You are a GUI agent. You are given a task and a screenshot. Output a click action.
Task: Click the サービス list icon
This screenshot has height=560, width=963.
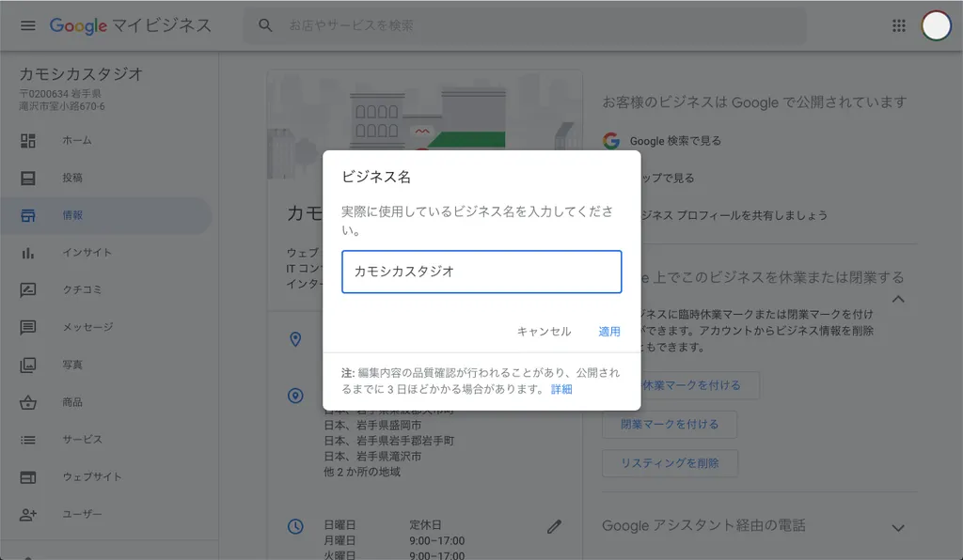coord(27,440)
